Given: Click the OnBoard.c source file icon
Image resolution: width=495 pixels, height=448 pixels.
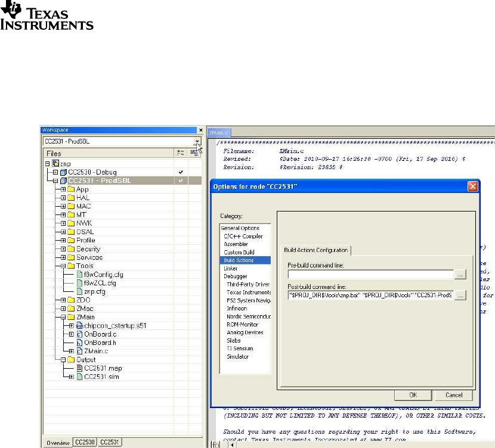Looking at the screenshot, I should 79,334.
